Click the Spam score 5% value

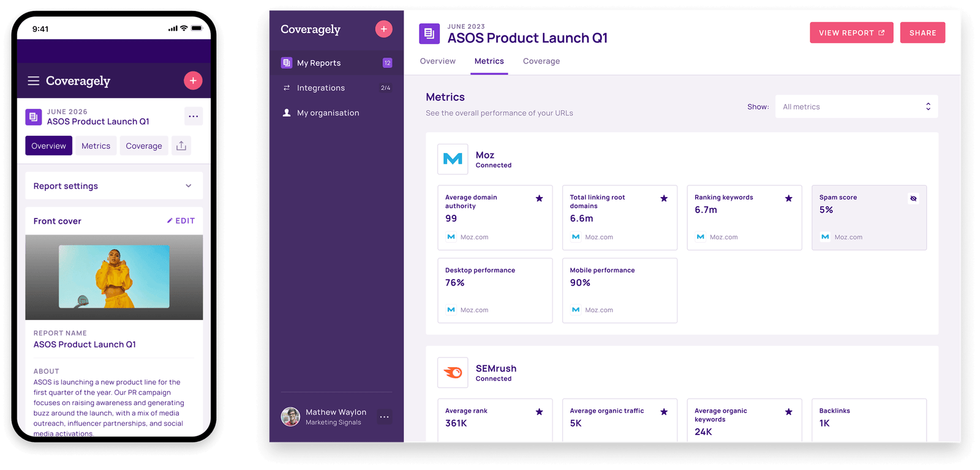click(826, 210)
